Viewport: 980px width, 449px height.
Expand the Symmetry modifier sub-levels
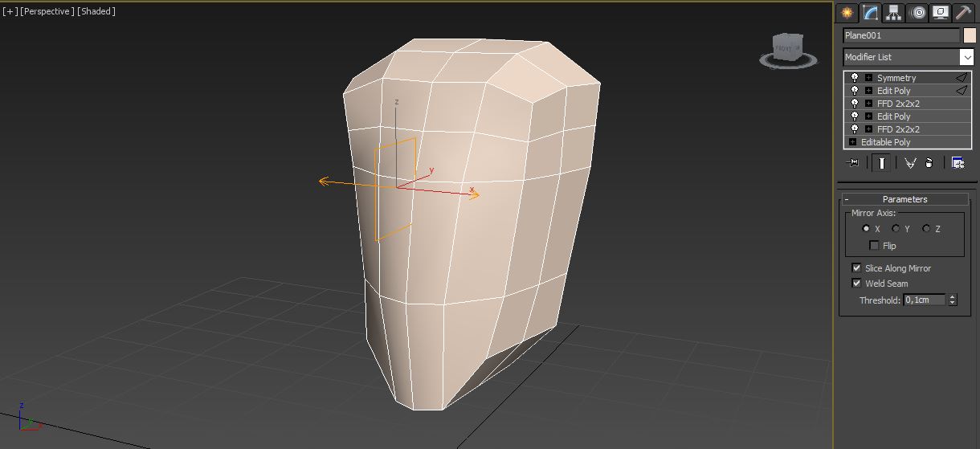[868, 78]
